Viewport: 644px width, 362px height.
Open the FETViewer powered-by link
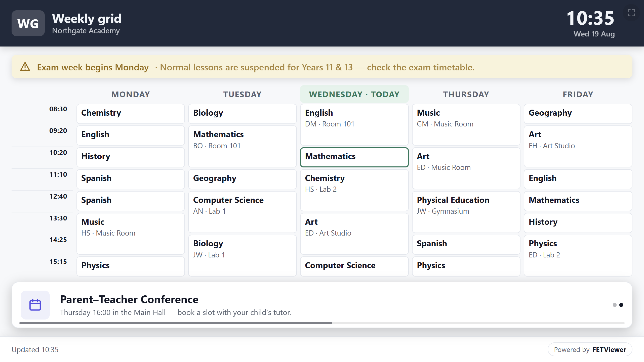click(x=590, y=349)
